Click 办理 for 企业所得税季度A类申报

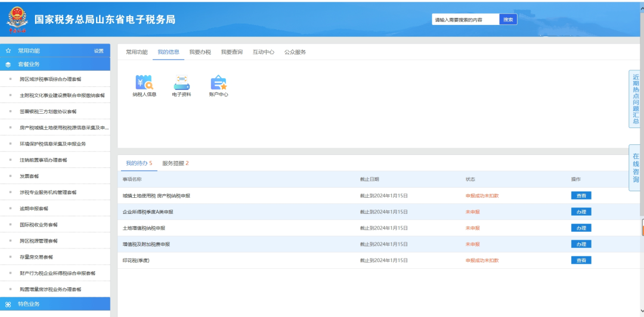[x=581, y=212]
